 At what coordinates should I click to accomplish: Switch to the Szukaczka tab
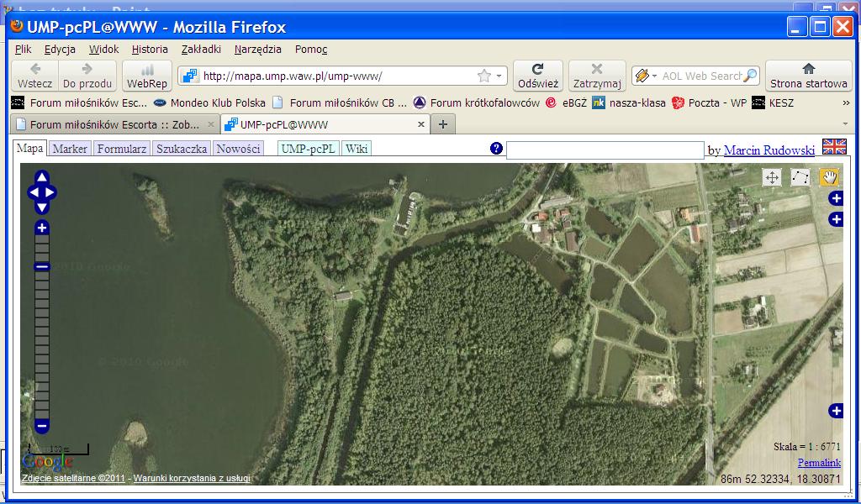coord(181,149)
